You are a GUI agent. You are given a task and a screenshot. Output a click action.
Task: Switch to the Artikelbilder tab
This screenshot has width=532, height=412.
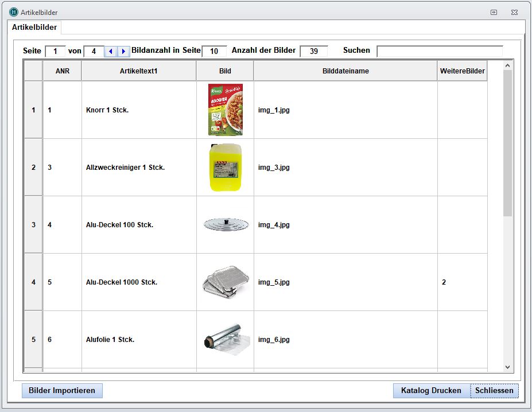34,28
